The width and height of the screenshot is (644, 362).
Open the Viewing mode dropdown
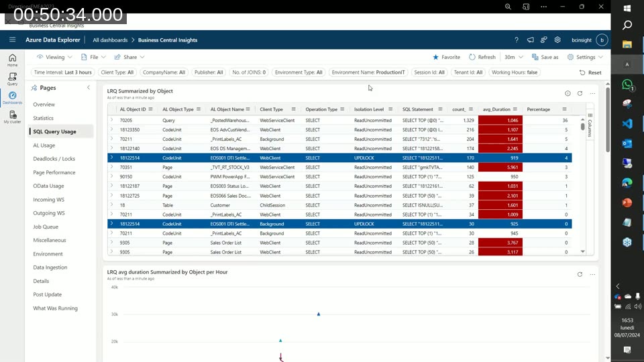[x=54, y=57]
